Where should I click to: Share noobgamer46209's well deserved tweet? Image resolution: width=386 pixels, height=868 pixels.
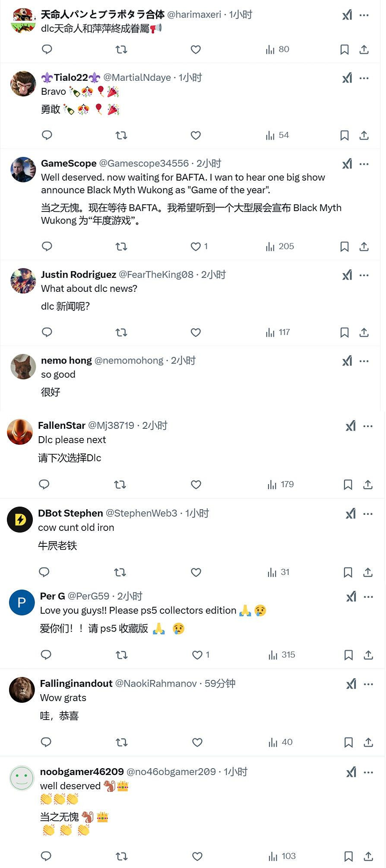[x=368, y=856]
